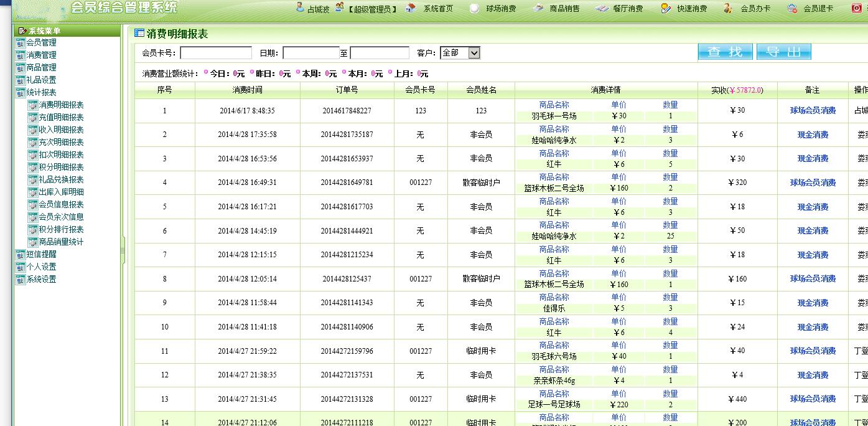Open 餐厅消费 in the top toolbar
This screenshot has height=426, width=868.
tap(602, 8)
